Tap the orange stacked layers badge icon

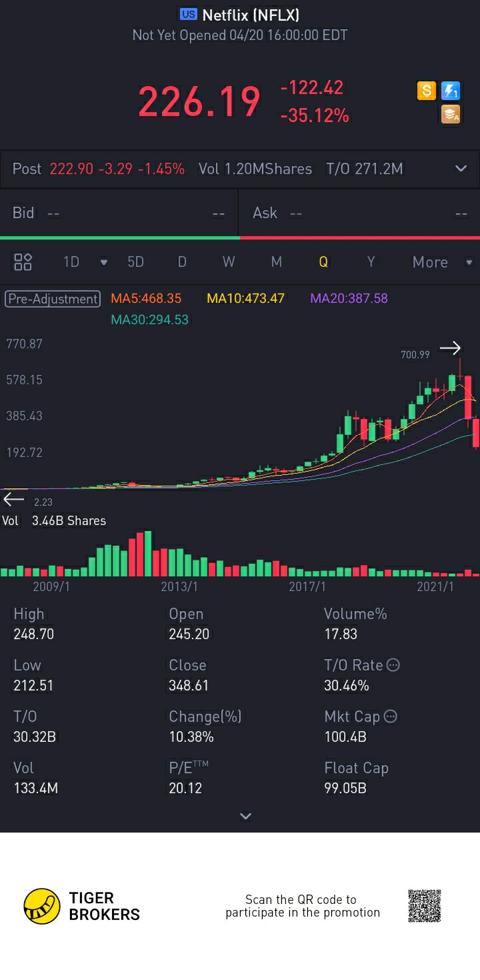[451, 115]
